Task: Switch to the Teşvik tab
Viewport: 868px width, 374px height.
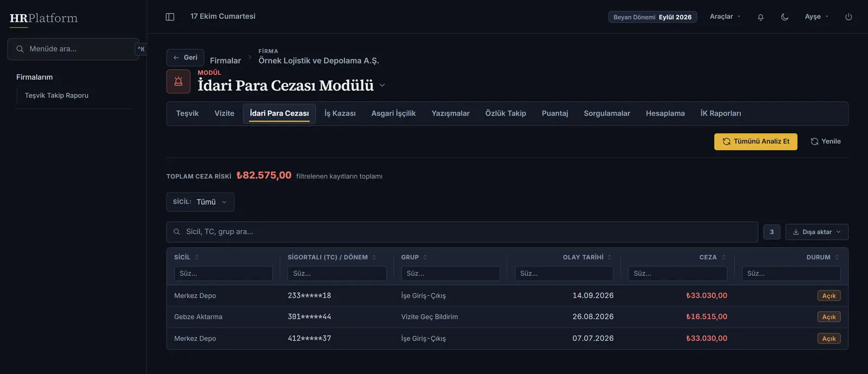Action: (187, 113)
